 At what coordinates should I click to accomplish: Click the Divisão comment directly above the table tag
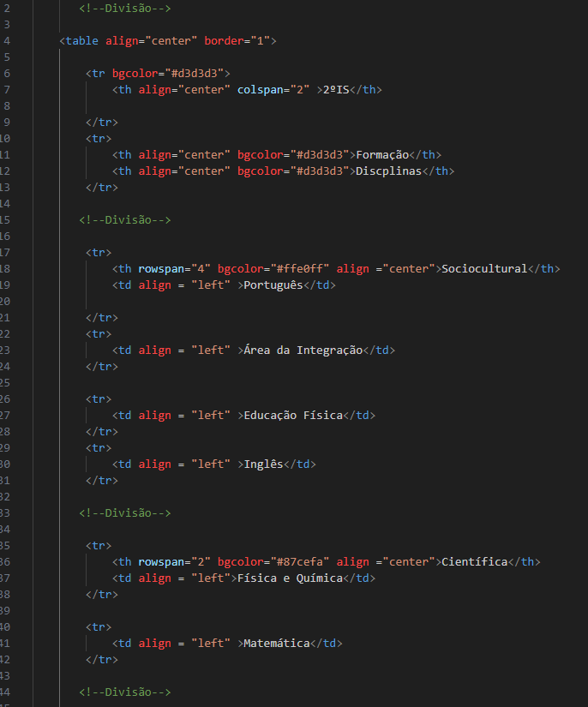(125, 8)
